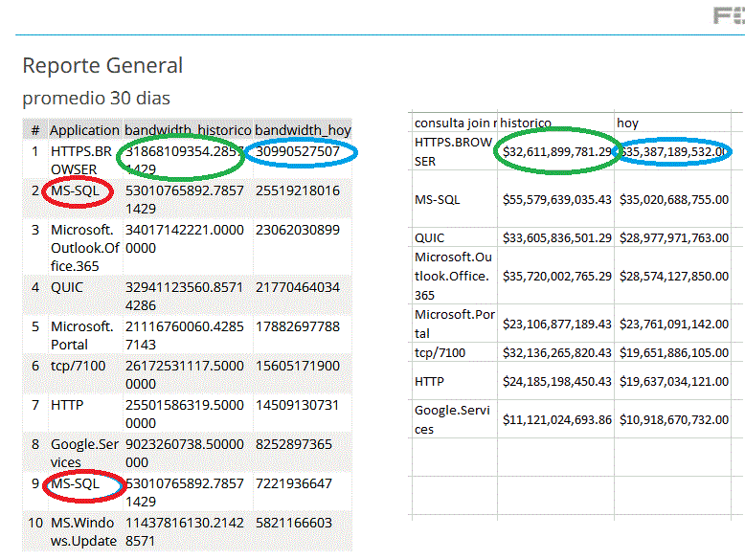Image resolution: width=745 pixels, height=560 pixels.
Task: Select the "bandwidth_hoy" column header
Action: pos(303,130)
